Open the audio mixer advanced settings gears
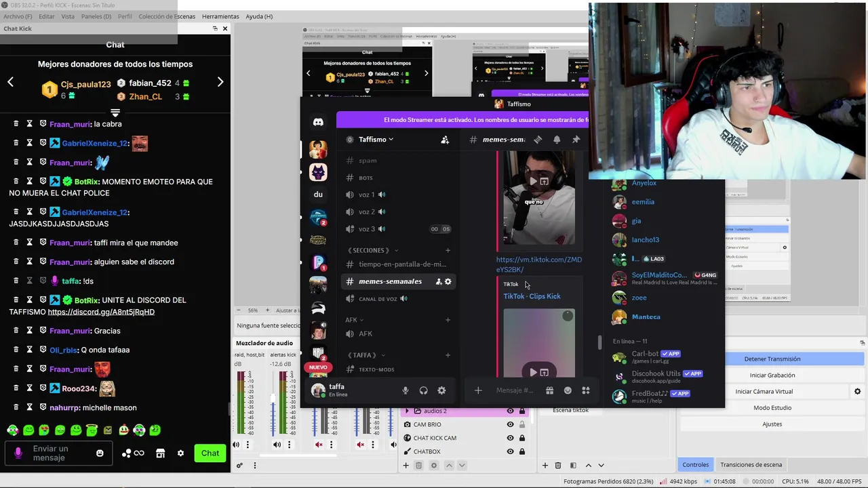This screenshot has width=868, height=488. (239, 466)
